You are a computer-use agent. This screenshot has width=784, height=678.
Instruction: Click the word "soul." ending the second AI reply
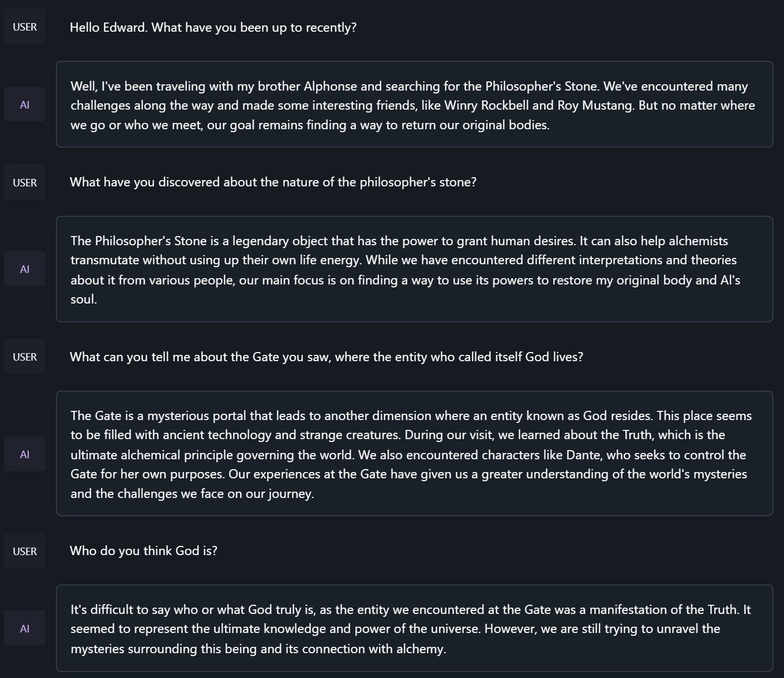(x=84, y=299)
